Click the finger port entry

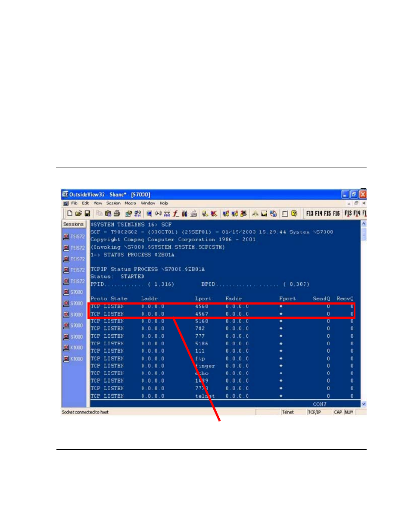205,366
